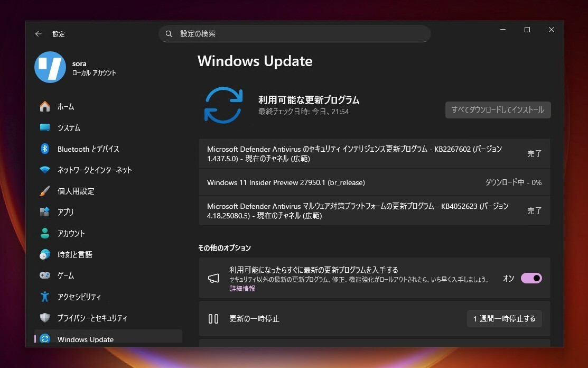Click the Bluetooth icon in sidebar
This screenshot has height=368, width=588.
[45, 149]
